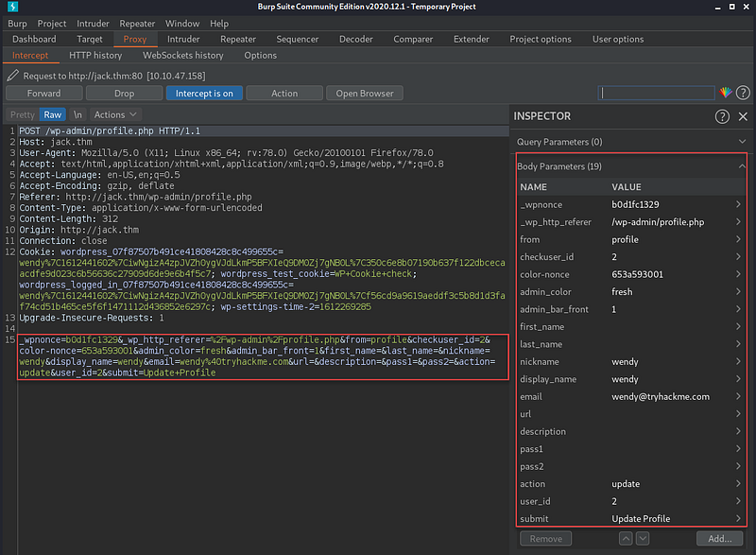Select the color-nonce parameter row
The width and height of the screenshot is (756, 555).
(631, 274)
